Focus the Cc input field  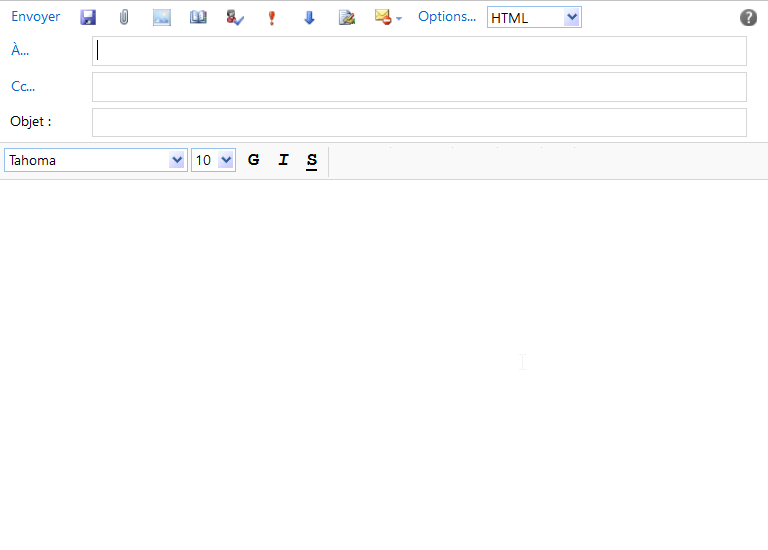419,87
